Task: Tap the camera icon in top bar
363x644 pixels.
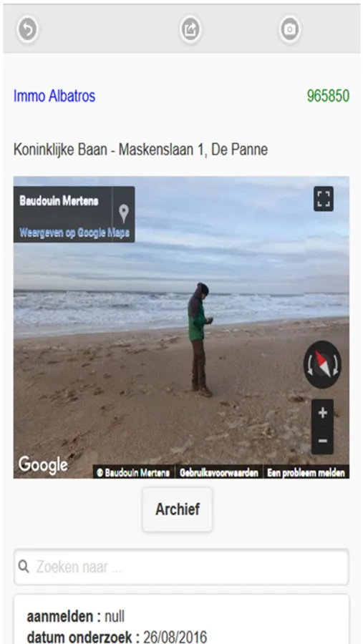Action: (290, 29)
